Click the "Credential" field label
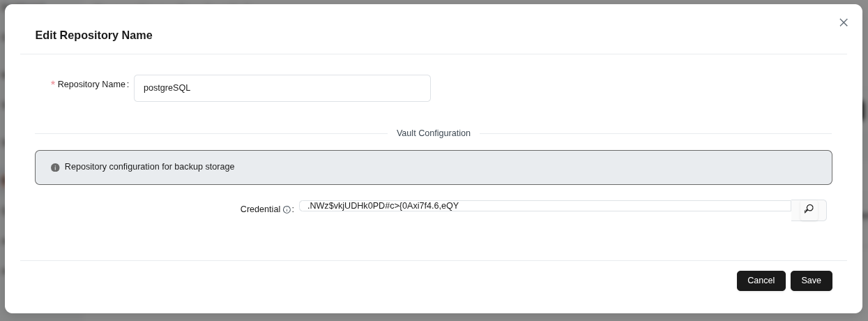This screenshot has width=868, height=321. click(x=260, y=209)
